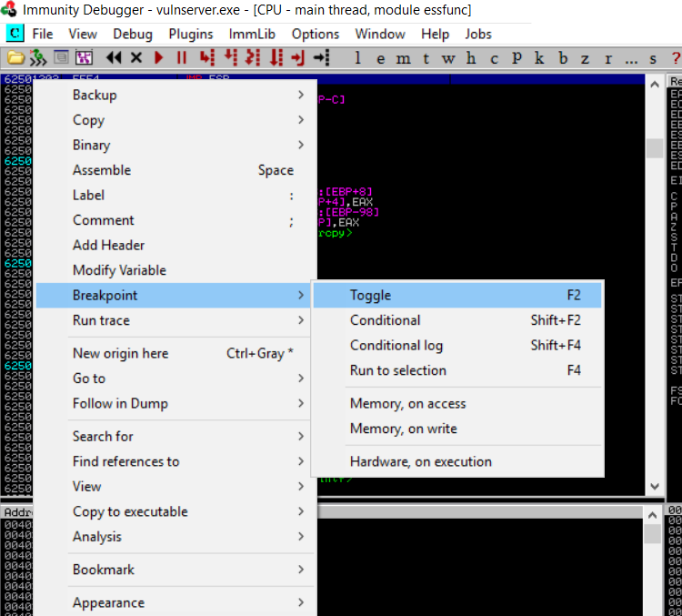Open the Help menu
The width and height of the screenshot is (682, 616).
click(x=435, y=34)
